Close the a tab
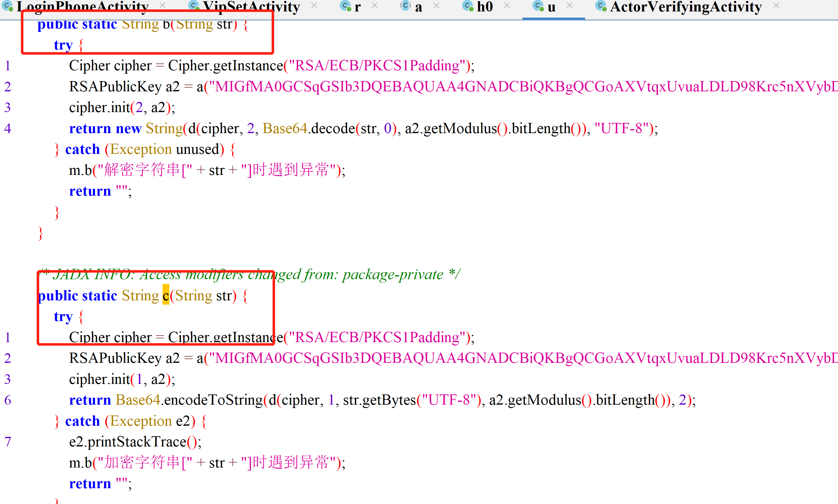The height and width of the screenshot is (504, 838). click(437, 6)
